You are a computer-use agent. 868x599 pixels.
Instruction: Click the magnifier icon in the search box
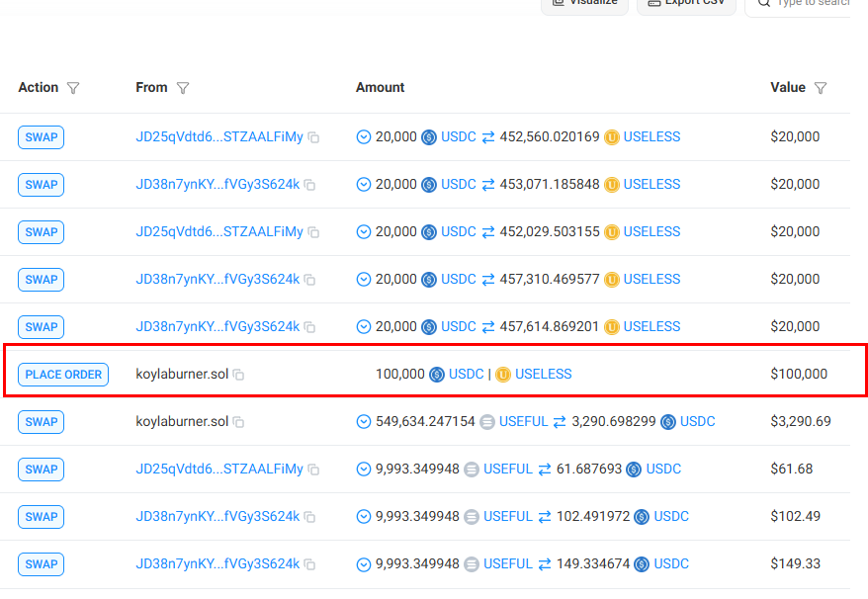pos(762,4)
